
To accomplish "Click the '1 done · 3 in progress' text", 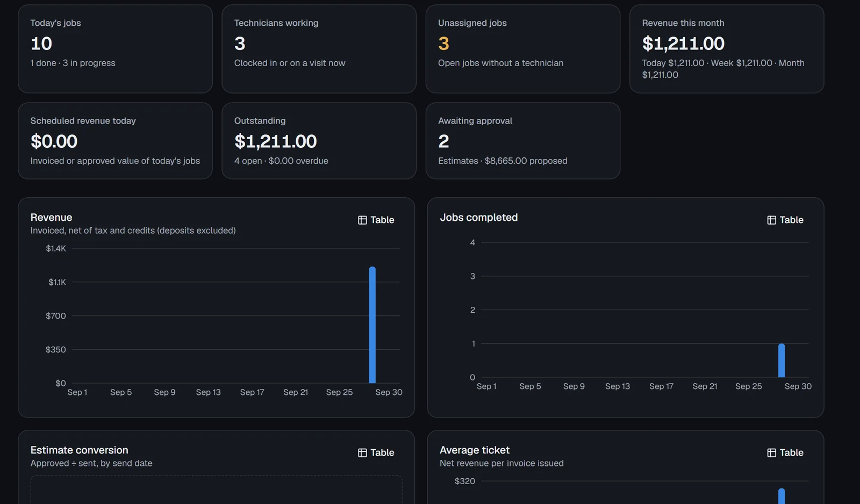I will pos(73,63).
